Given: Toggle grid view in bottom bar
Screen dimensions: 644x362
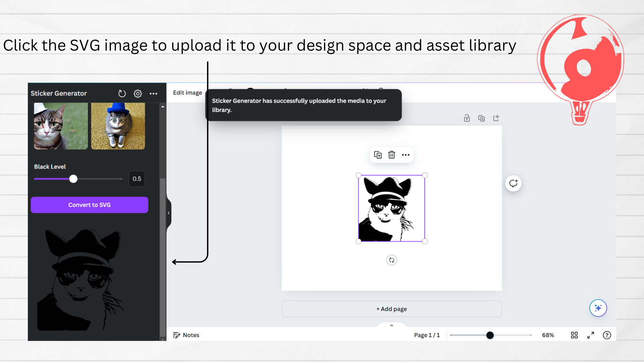Looking at the screenshot, I should coord(574,335).
